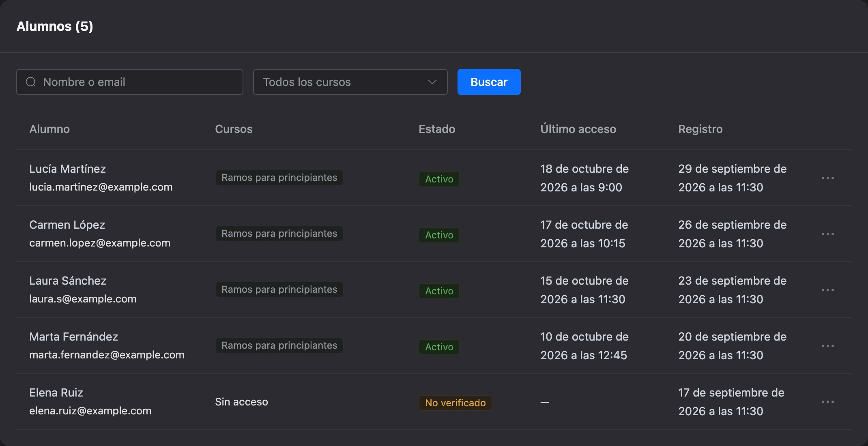This screenshot has height=446, width=868.
Task: Click the Buscar button
Action: (x=489, y=82)
